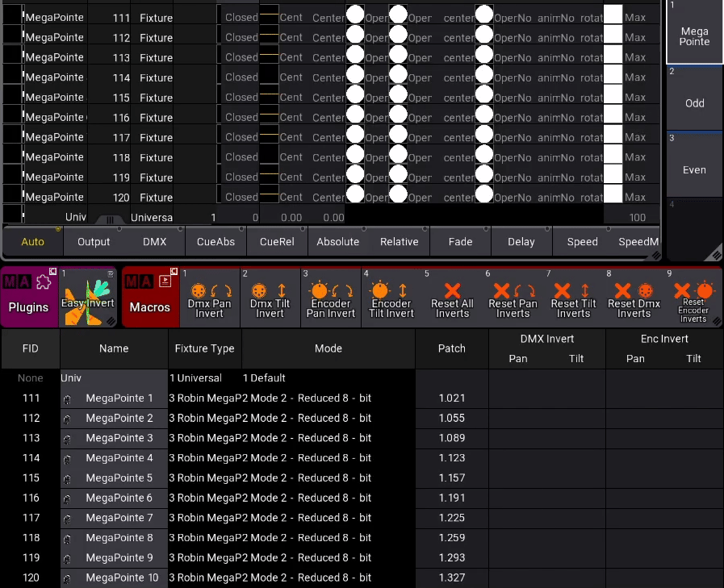
Task: Run the Dmx Pan Invert macro
Action: point(209,297)
